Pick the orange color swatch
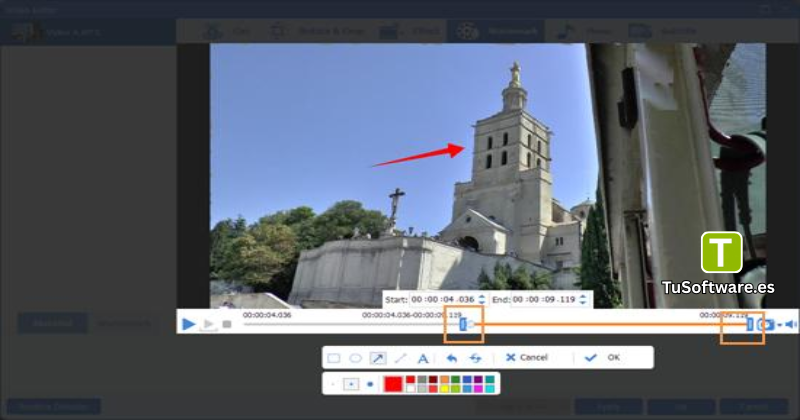 click(x=444, y=380)
